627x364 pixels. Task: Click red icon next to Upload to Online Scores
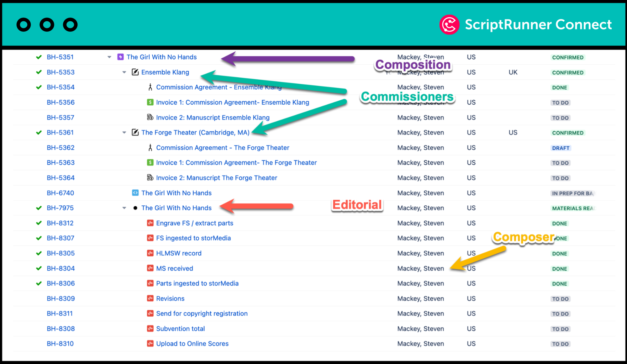click(150, 344)
